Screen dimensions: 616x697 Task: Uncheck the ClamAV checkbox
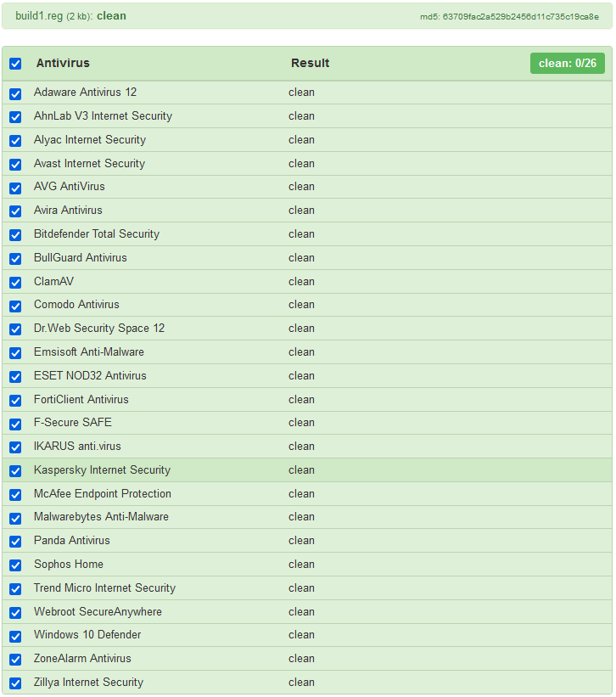pos(15,282)
